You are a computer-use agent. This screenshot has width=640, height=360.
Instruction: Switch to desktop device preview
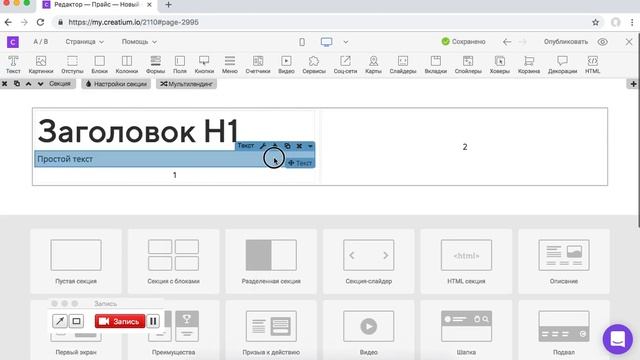point(326,42)
